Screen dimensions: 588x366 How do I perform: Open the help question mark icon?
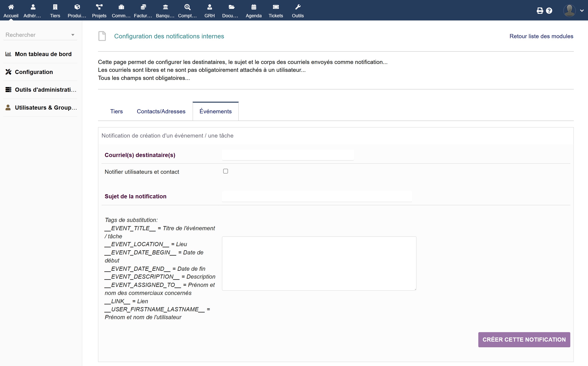(x=549, y=11)
